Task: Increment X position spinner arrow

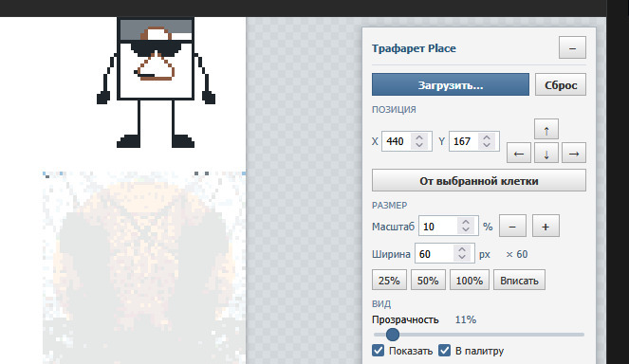Action: tap(419, 137)
